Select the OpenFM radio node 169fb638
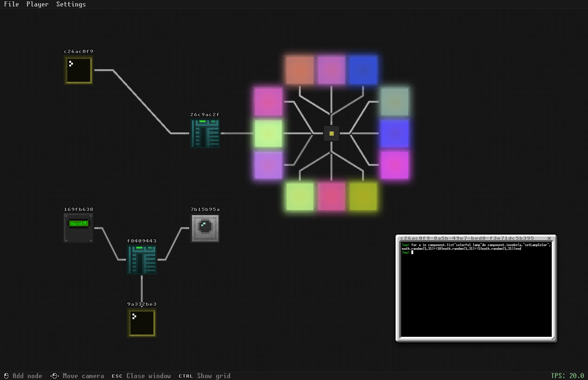 coord(79,228)
